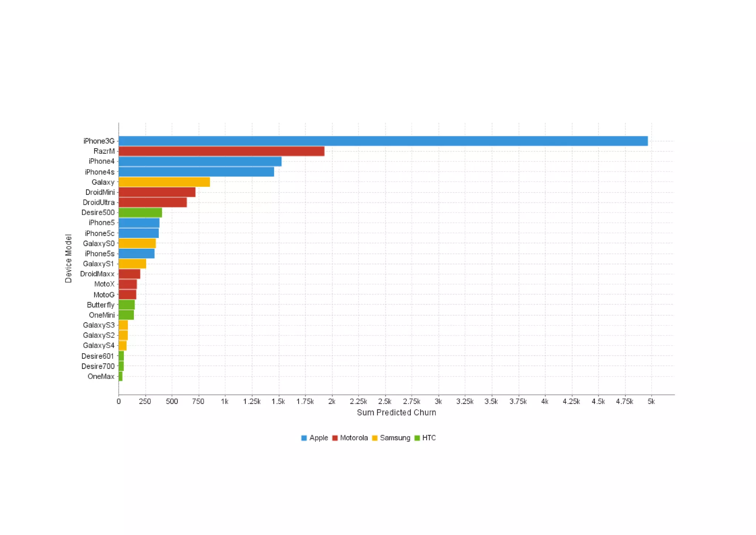Click the iPhone4 bar

pos(200,161)
